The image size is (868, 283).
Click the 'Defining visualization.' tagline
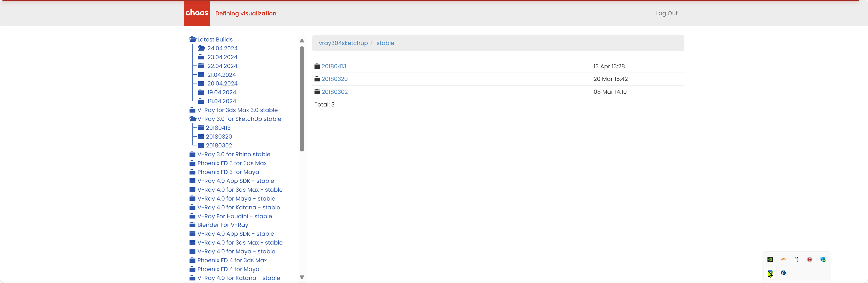point(246,13)
